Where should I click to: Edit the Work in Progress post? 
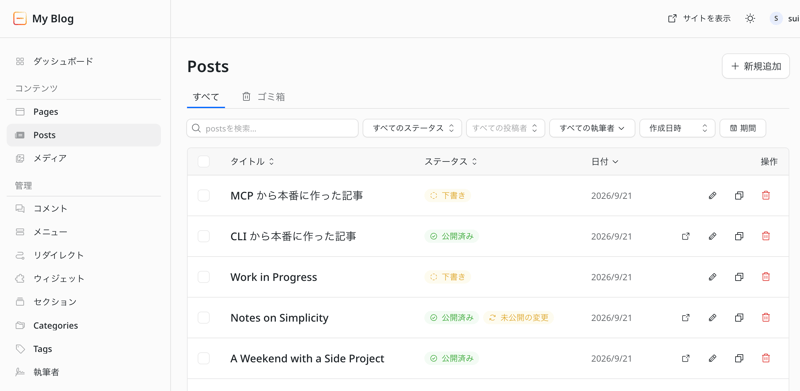[713, 277]
